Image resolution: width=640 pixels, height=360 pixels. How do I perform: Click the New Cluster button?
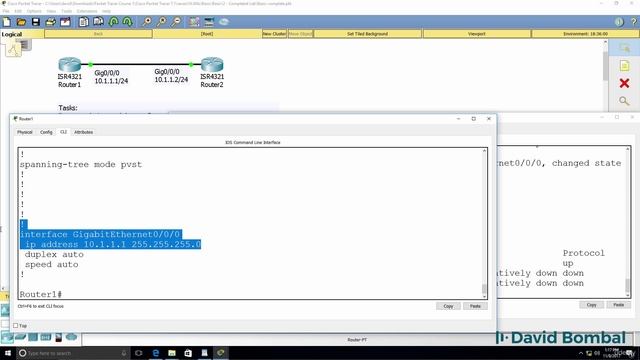tap(274, 34)
